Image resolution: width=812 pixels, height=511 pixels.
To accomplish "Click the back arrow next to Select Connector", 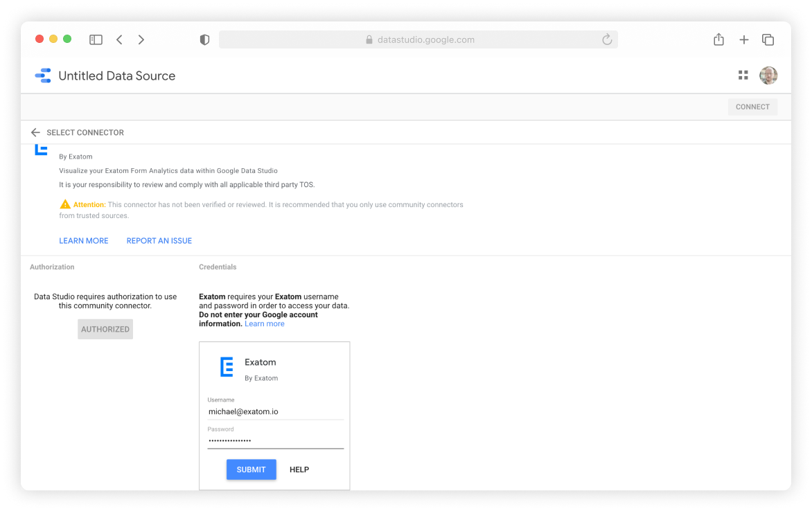I will tap(35, 132).
